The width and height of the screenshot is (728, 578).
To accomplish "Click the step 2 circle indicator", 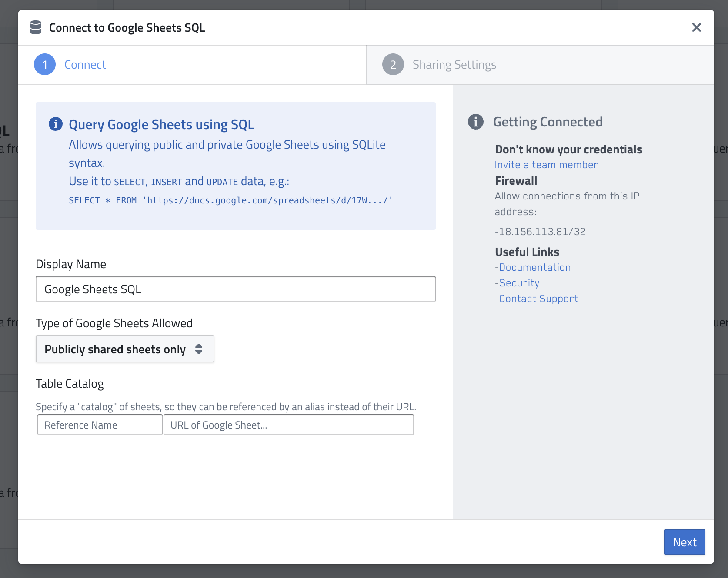I will [x=393, y=65].
